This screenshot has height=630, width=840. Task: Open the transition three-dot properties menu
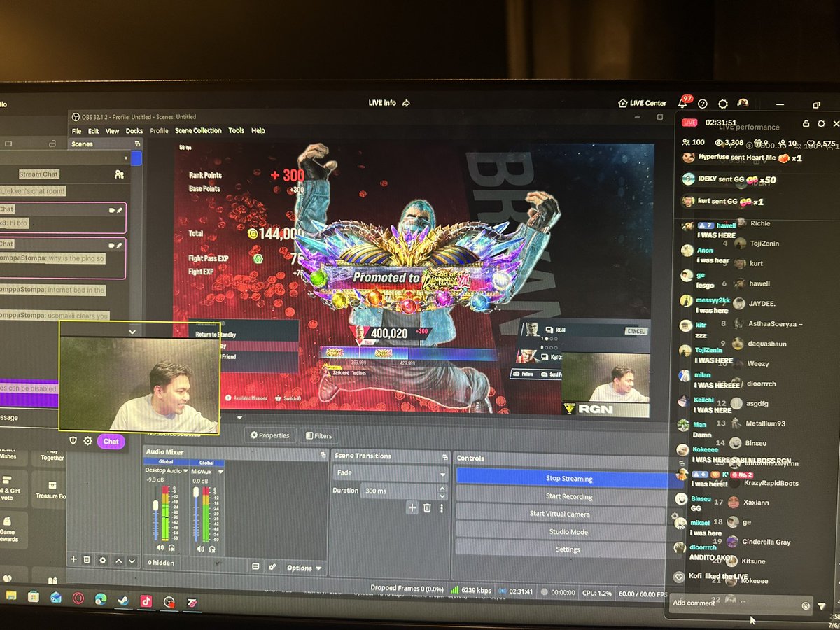coord(442,508)
